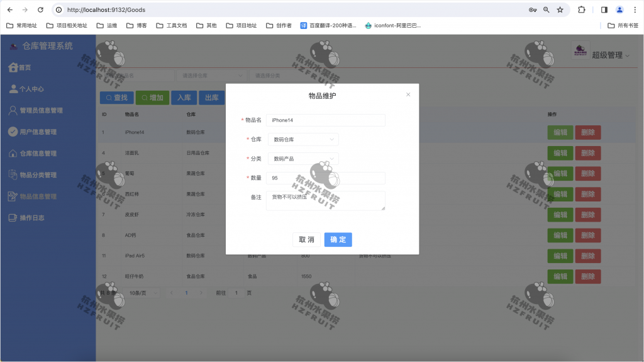
Task: Bookmark this page with star icon
Action: (560, 9)
